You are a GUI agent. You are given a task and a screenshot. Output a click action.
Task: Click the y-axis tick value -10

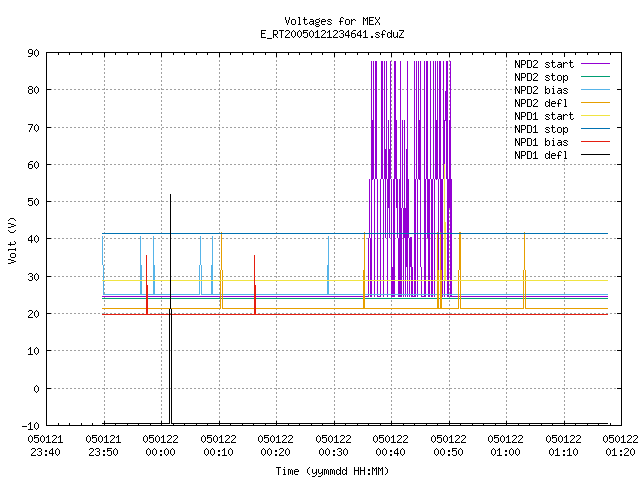click(x=31, y=426)
